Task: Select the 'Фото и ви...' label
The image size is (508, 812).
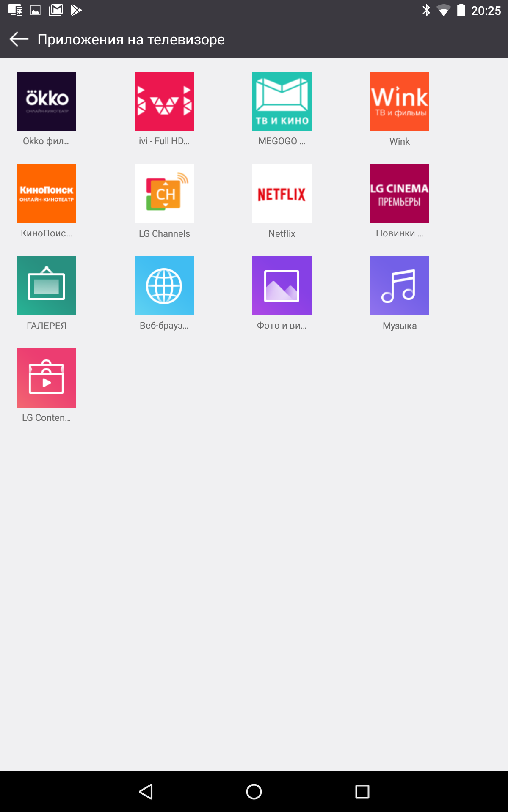Action: pos(282,326)
